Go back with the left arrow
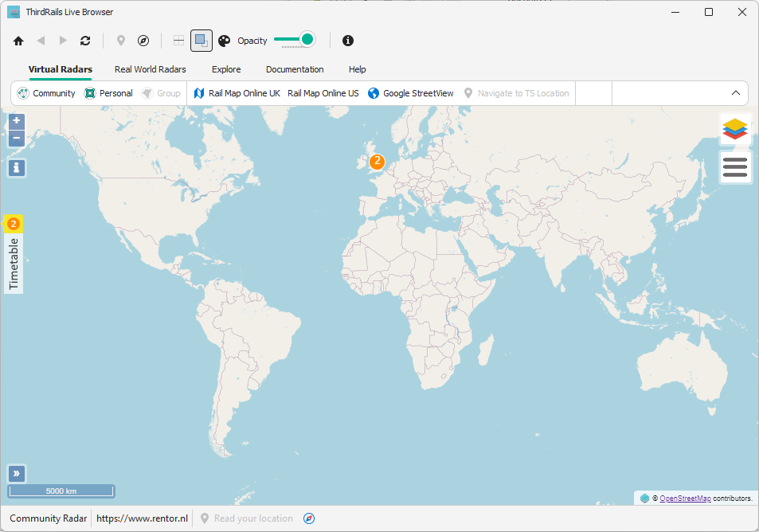The width and height of the screenshot is (759, 532). 41,41
